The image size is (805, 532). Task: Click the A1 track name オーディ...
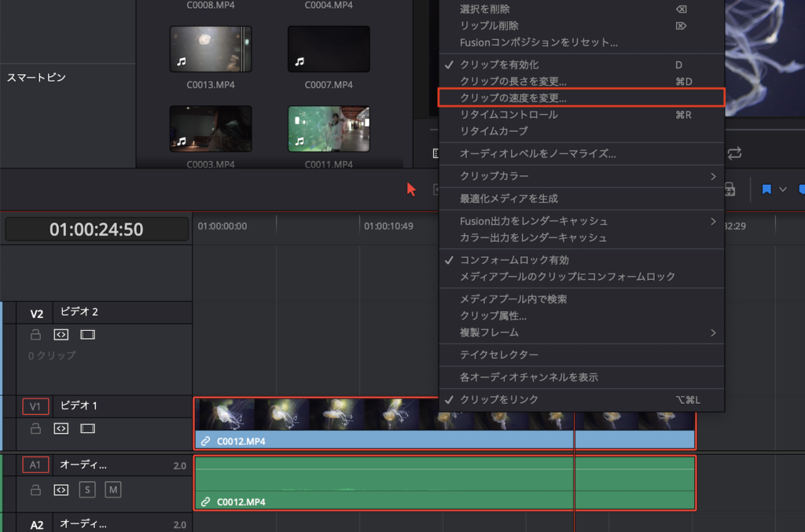click(83, 464)
